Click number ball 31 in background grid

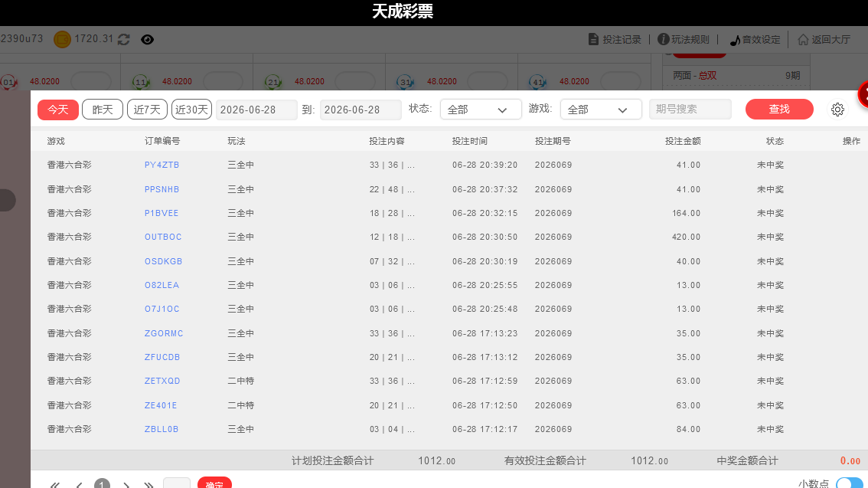click(x=405, y=83)
